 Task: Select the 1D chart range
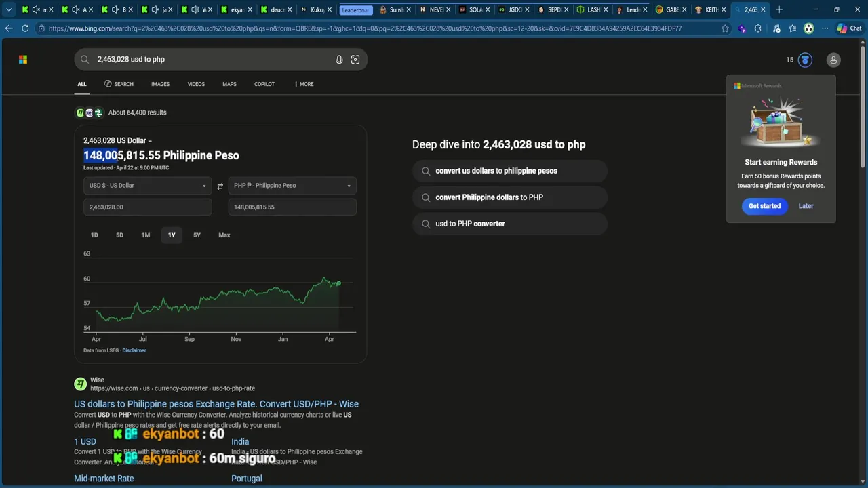pyautogui.click(x=94, y=235)
